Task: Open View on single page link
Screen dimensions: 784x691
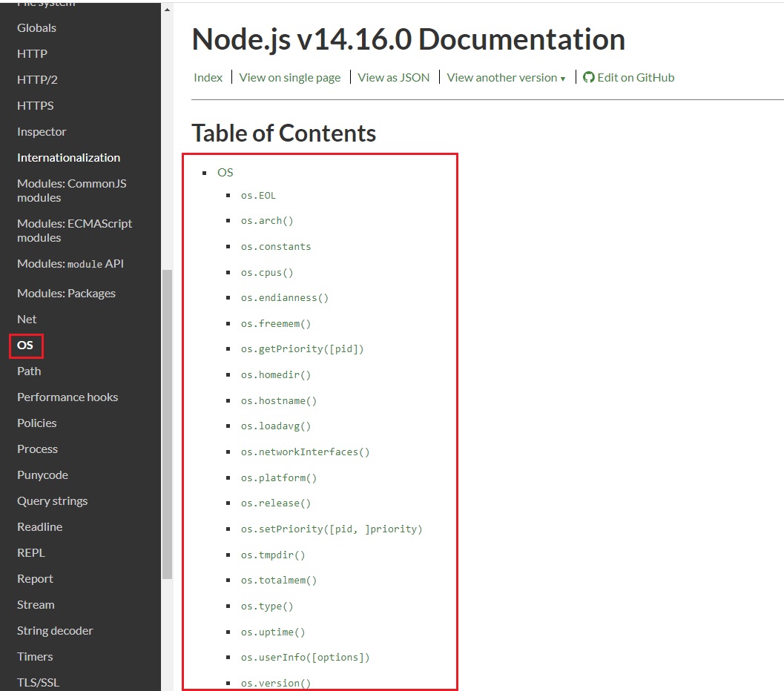Action: coord(289,77)
